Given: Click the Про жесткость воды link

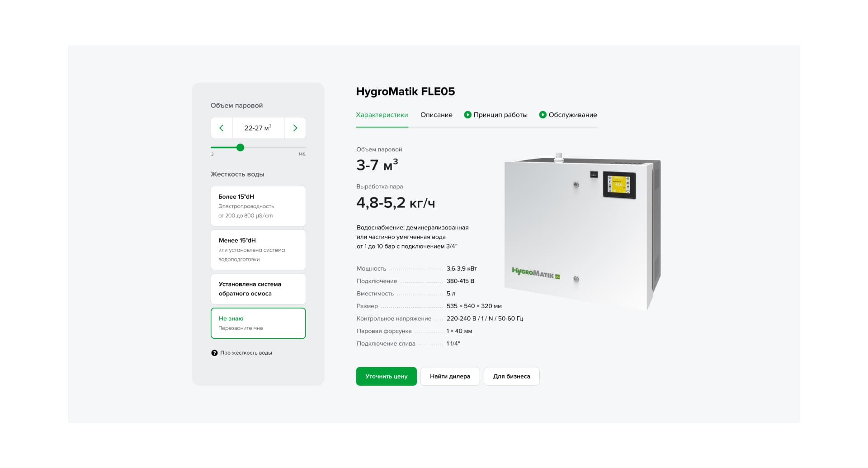Looking at the screenshot, I should point(245,352).
